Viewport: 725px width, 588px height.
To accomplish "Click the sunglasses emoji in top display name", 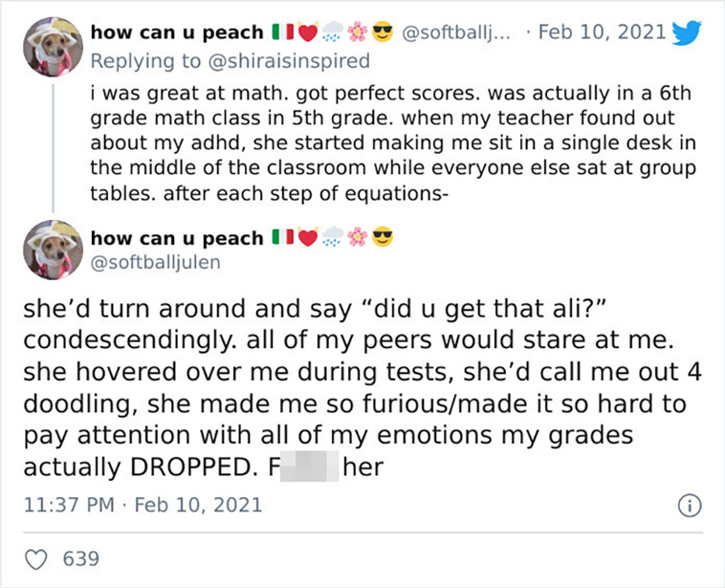I will tap(383, 32).
